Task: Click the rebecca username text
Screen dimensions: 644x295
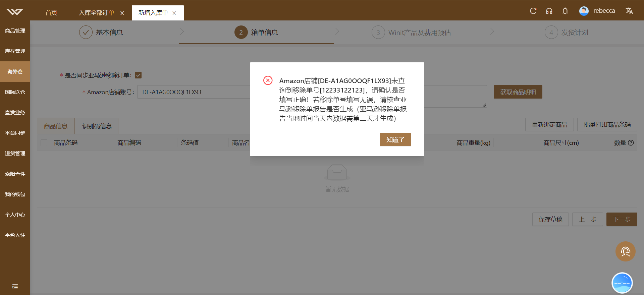Action: [x=604, y=11]
